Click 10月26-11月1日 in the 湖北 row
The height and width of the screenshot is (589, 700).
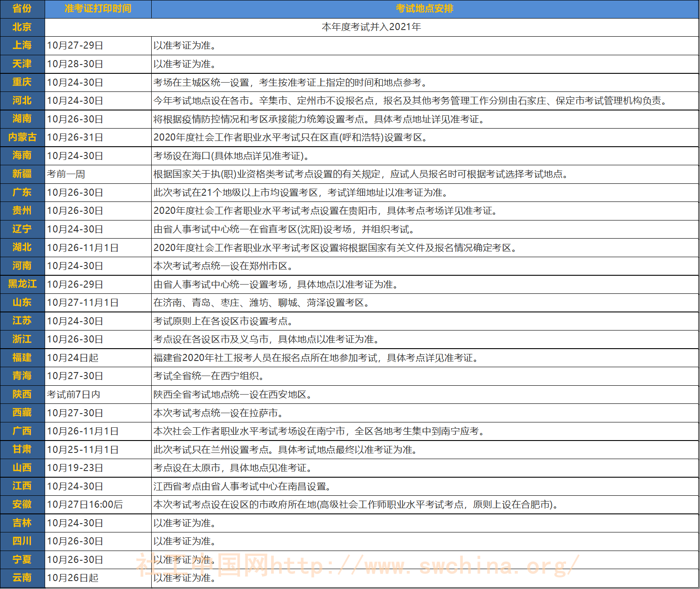83,247
